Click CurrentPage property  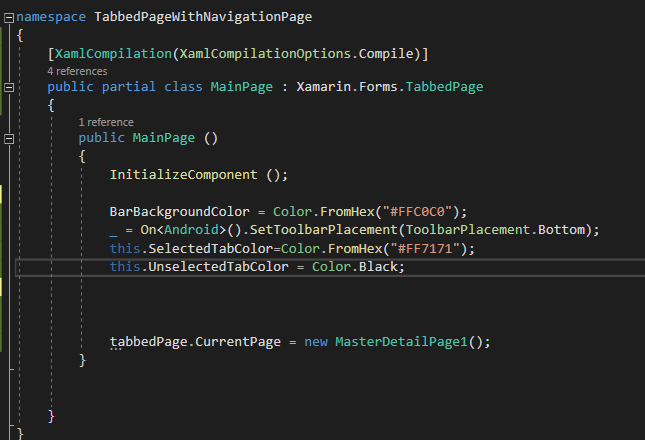[x=238, y=342]
